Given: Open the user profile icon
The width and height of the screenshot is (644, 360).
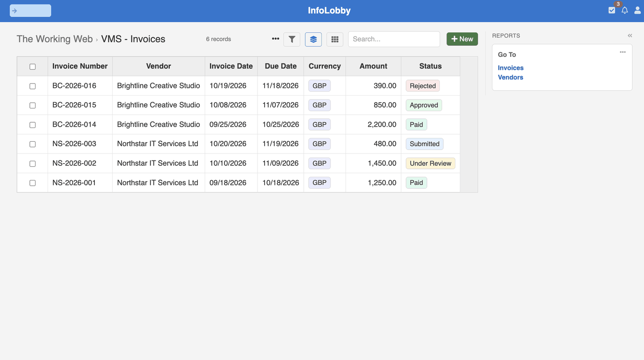Looking at the screenshot, I should (x=637, y=10).
